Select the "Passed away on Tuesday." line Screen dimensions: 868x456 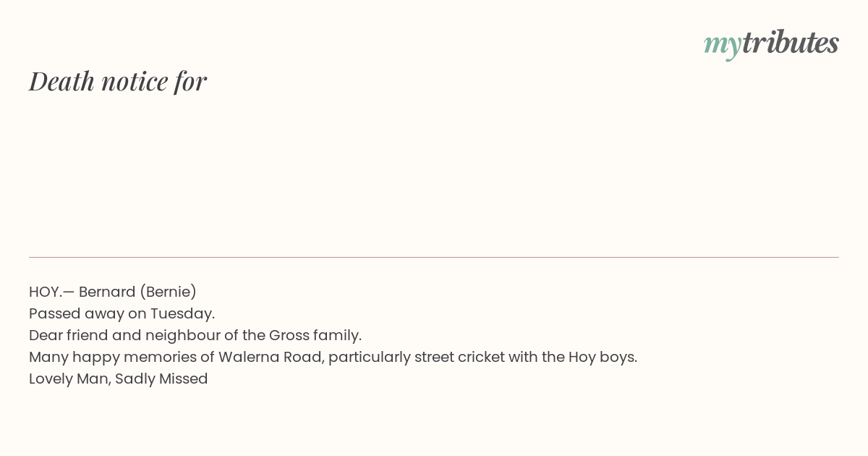[x=122, y=313]
